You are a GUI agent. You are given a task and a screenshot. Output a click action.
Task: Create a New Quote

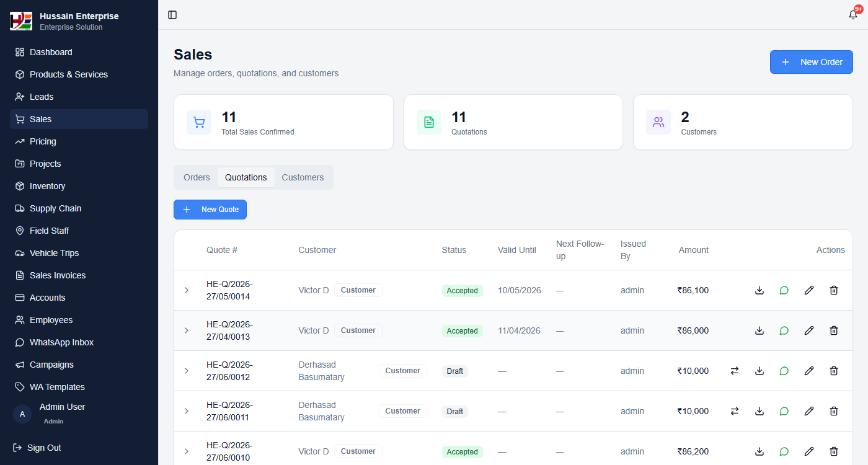pyautogui.click(x=210, y=210)
